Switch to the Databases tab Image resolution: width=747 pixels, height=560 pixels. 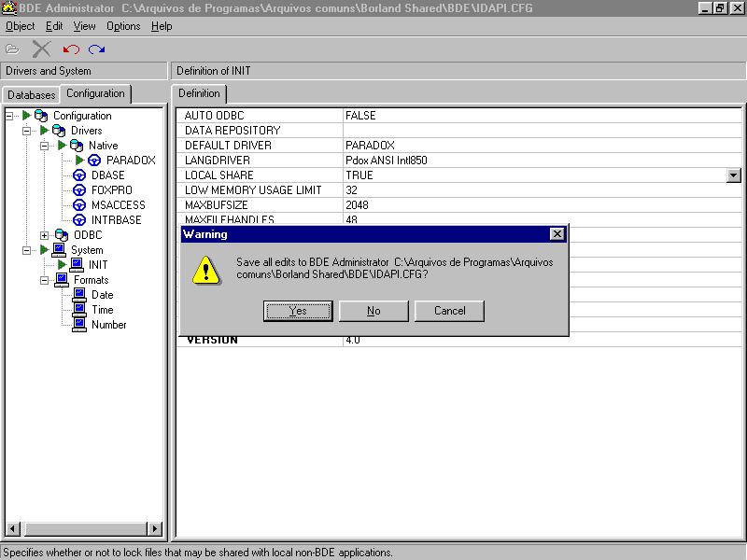coord(32,95)
